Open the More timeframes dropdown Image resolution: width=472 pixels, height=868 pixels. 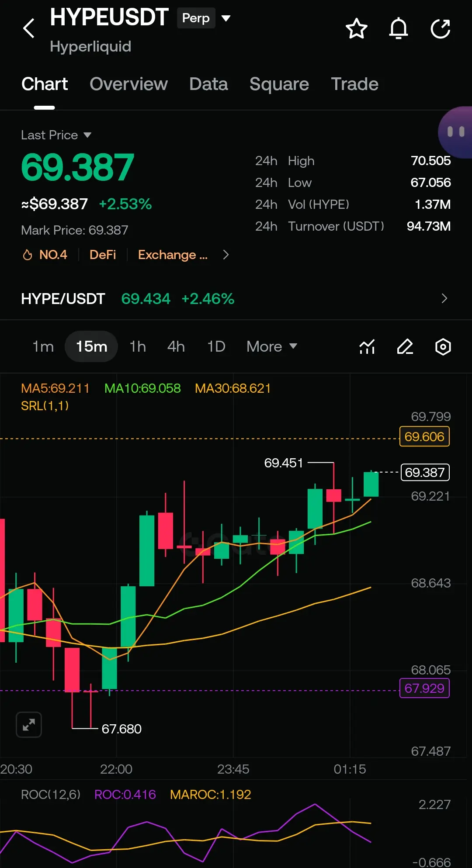[272, 346]
